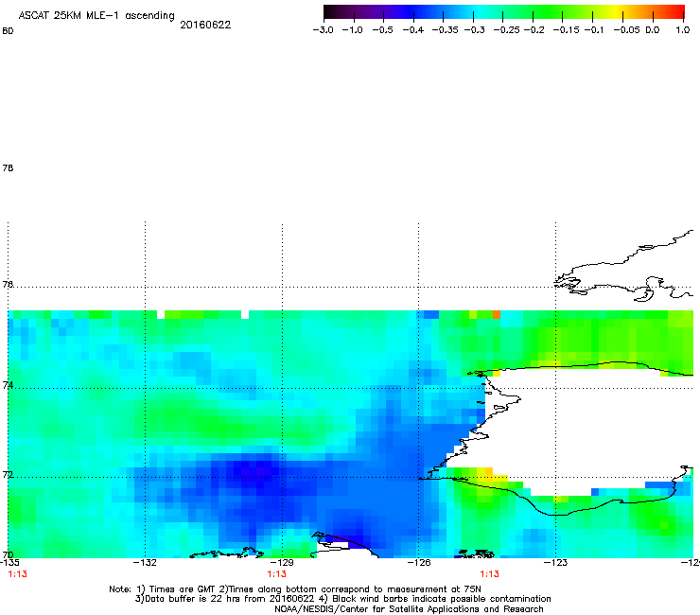Select the note line starting "Note: 1) Times are GMT"
700x615 pixels.
295,589
